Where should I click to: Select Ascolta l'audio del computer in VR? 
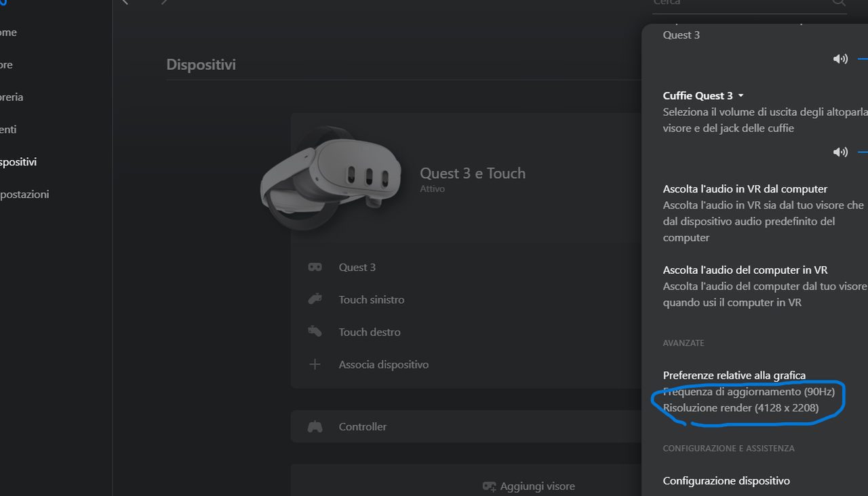[745, 270]
